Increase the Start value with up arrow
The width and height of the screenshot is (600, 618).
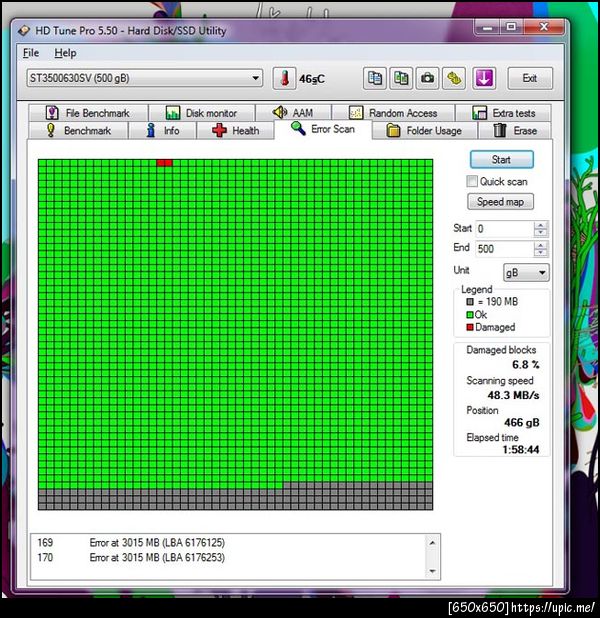(540, 225)
